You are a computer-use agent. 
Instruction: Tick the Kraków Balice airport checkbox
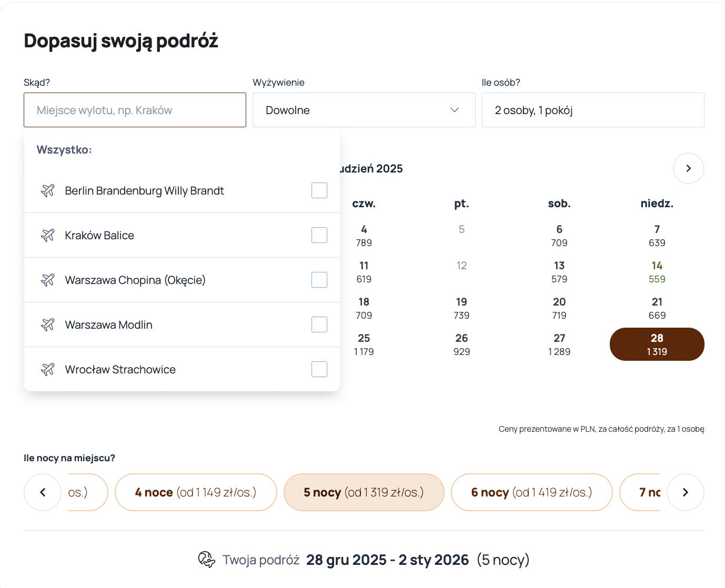tap(319, 235)
